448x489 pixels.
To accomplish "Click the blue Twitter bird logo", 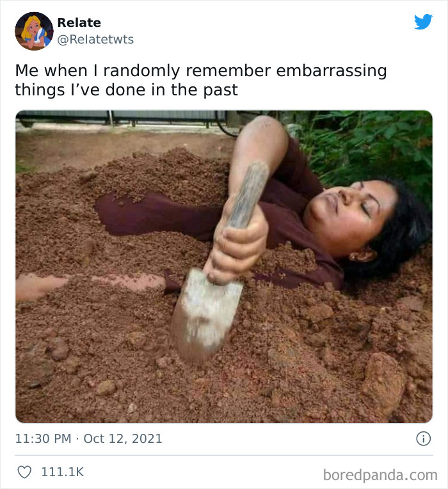I will coord(423,22).
